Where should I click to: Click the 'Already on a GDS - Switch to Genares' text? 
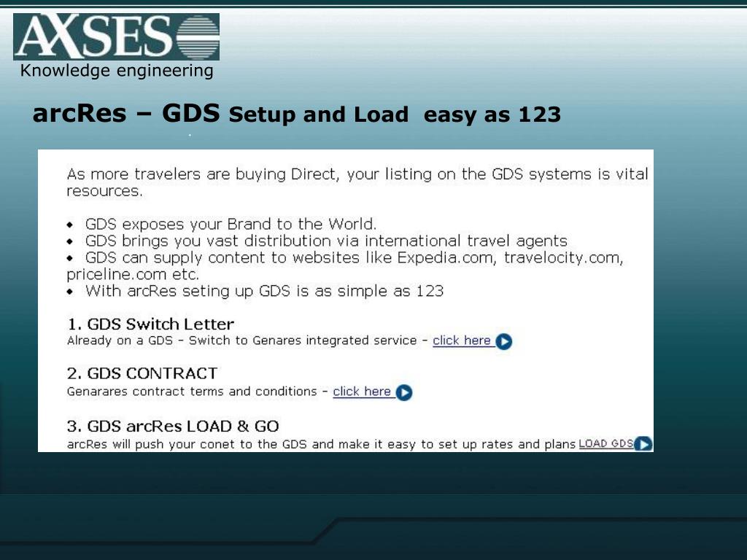pos(241,341)
